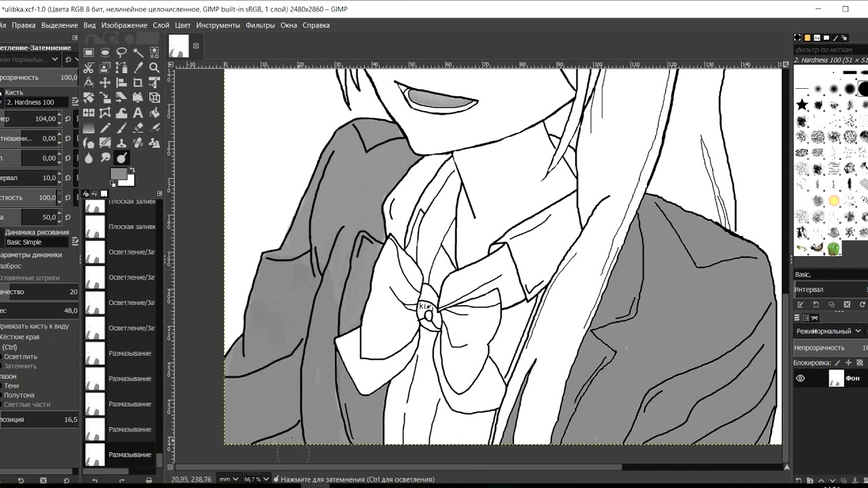
Task: Select the Smudge finger tool
Action: [105, 158]
